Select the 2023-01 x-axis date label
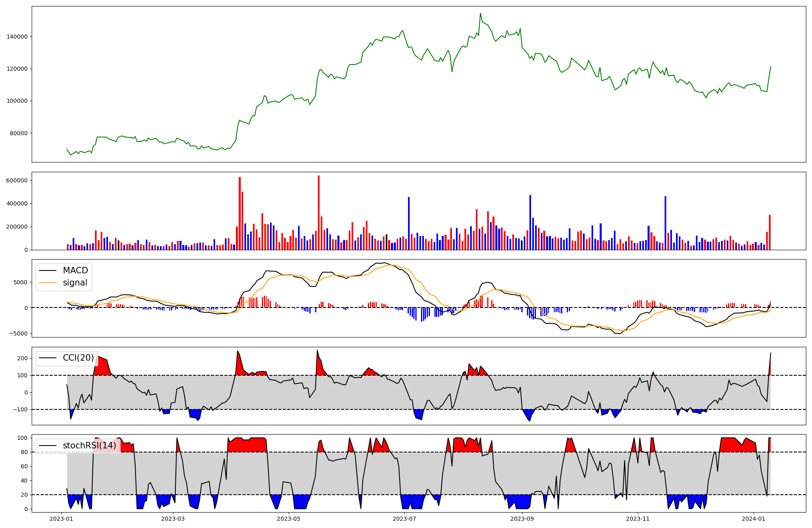Viewport: 812px width, 528px height. pos(61,519)
